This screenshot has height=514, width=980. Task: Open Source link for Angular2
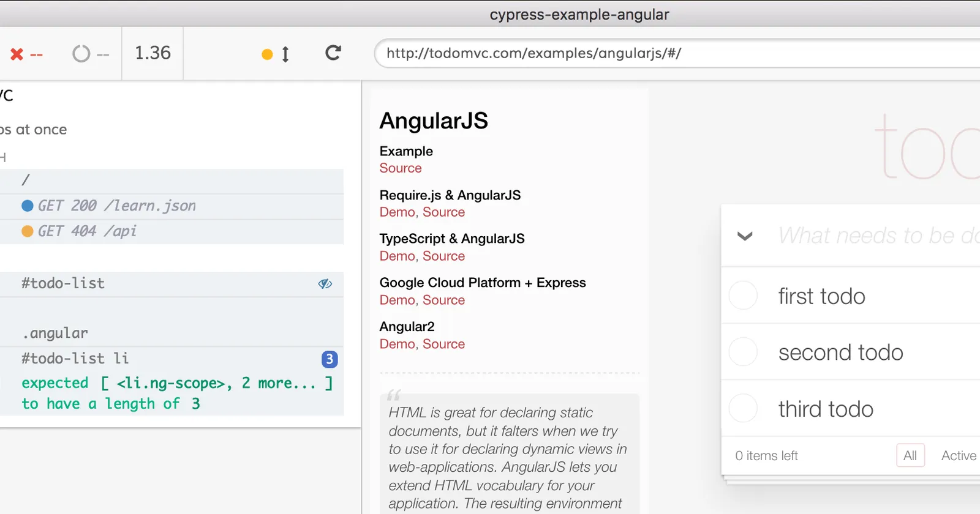point(443,345)
